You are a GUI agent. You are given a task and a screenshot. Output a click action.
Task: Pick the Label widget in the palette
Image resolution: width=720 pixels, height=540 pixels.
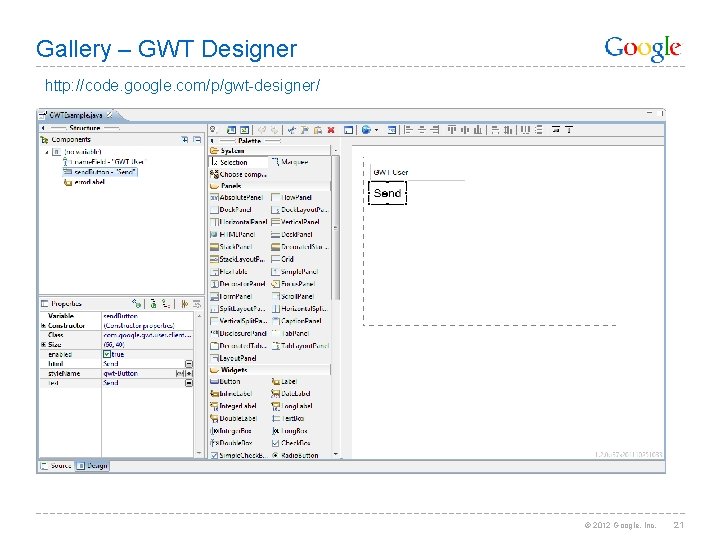[284, 381]
